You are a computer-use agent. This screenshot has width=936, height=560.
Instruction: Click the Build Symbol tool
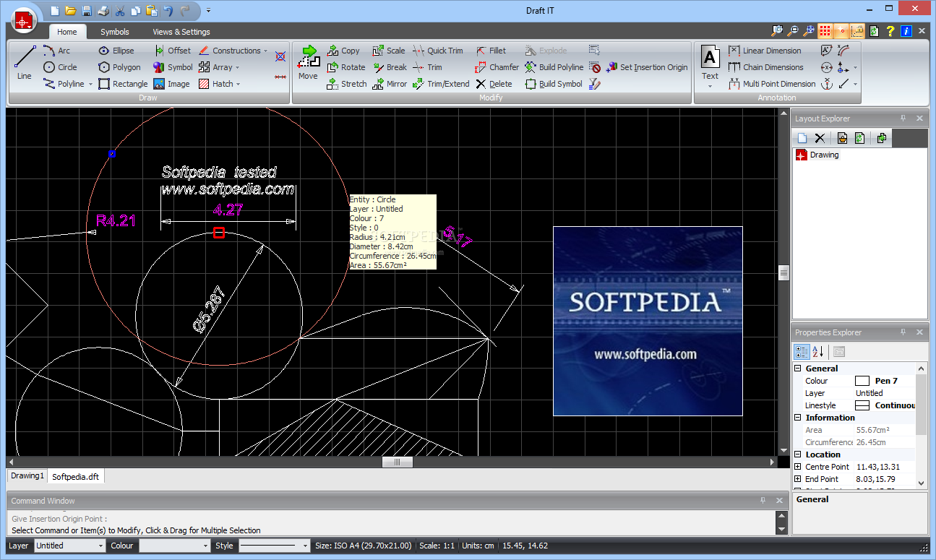[554, 84]
